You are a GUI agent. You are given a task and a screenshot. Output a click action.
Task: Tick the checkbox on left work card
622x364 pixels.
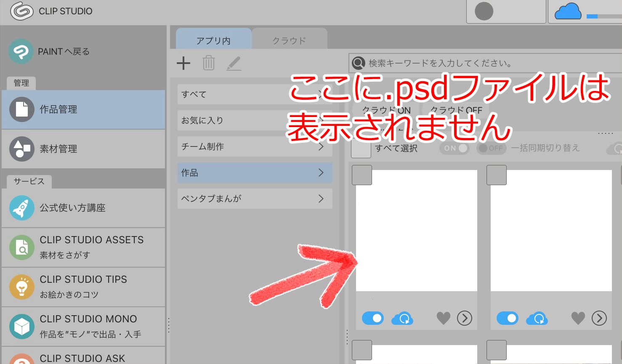tap(362, 175)
